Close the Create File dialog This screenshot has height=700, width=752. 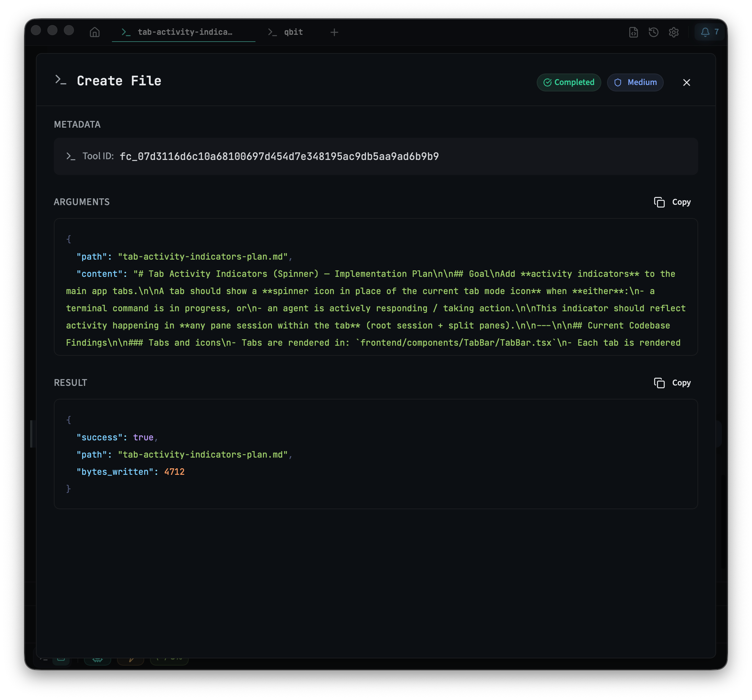[687, 82]
